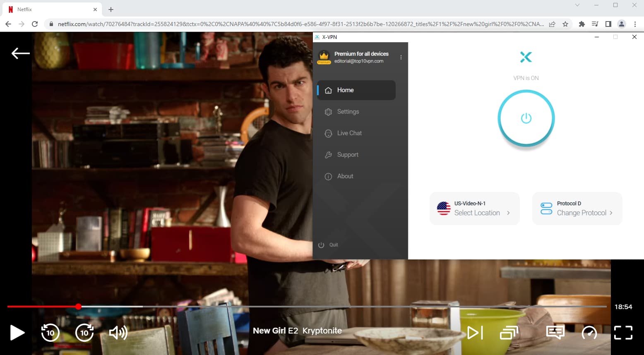Jump to the next episode

(x=475, y=333)
